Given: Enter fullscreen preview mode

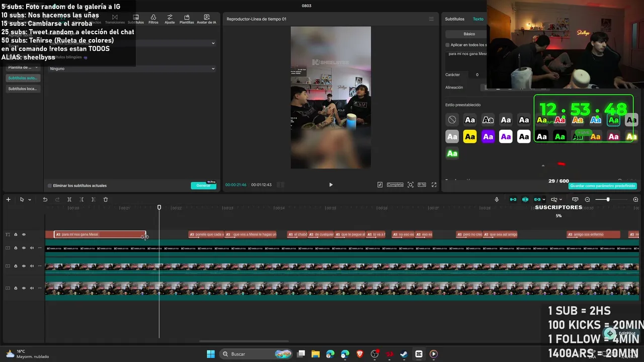Looking at the screenshot, I should click(434, 185).
